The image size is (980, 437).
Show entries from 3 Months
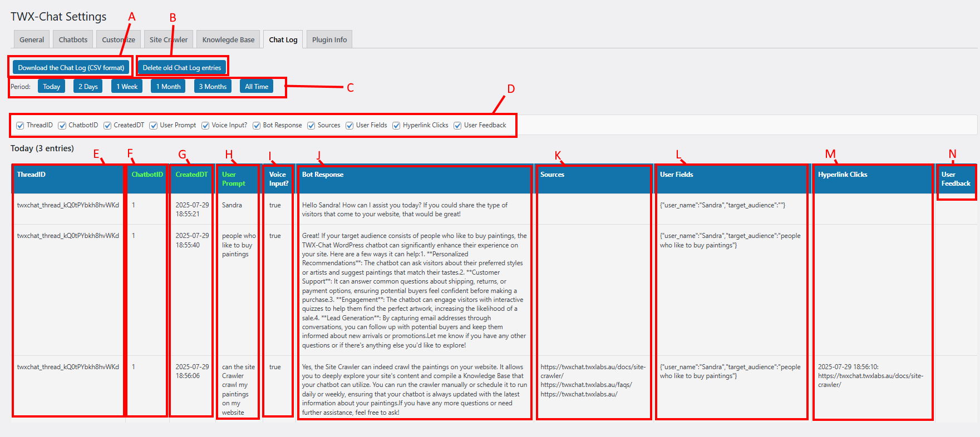pos(213,87)
